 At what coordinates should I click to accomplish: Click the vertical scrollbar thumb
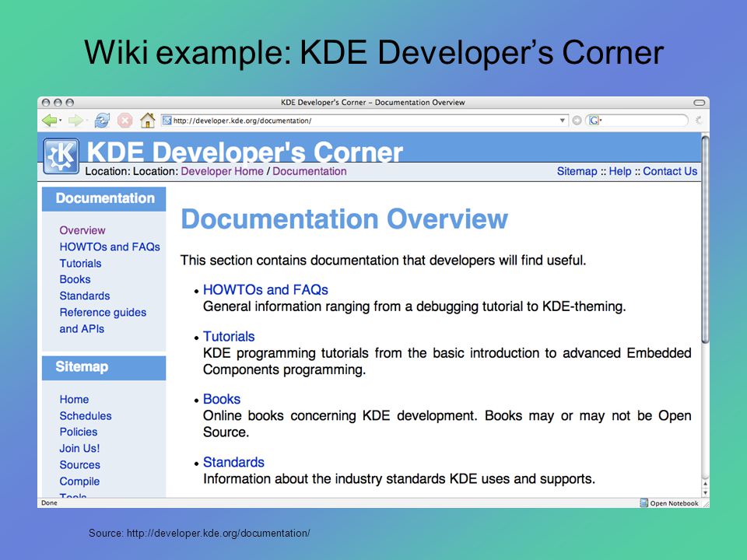coord(705,239)
